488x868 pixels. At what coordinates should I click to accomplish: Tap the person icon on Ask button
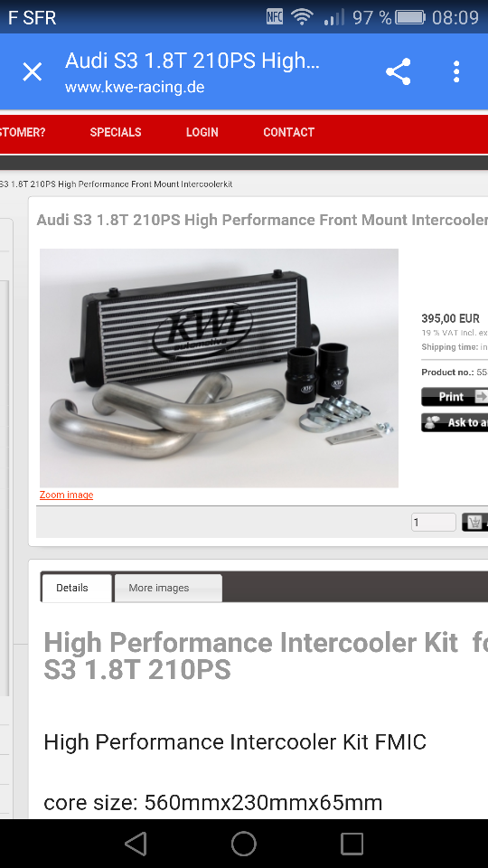point(432,422)
